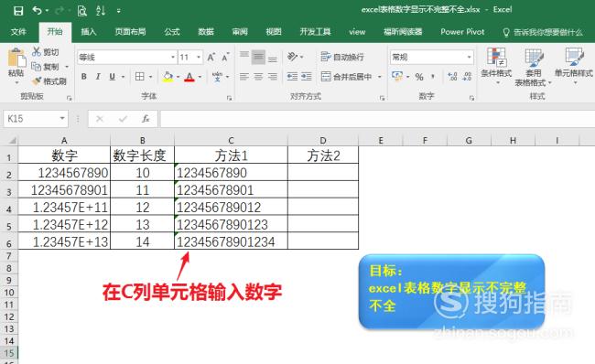Click the phonetic guide (wén) icon
The image size is (595, 364).
click(217, 77)
